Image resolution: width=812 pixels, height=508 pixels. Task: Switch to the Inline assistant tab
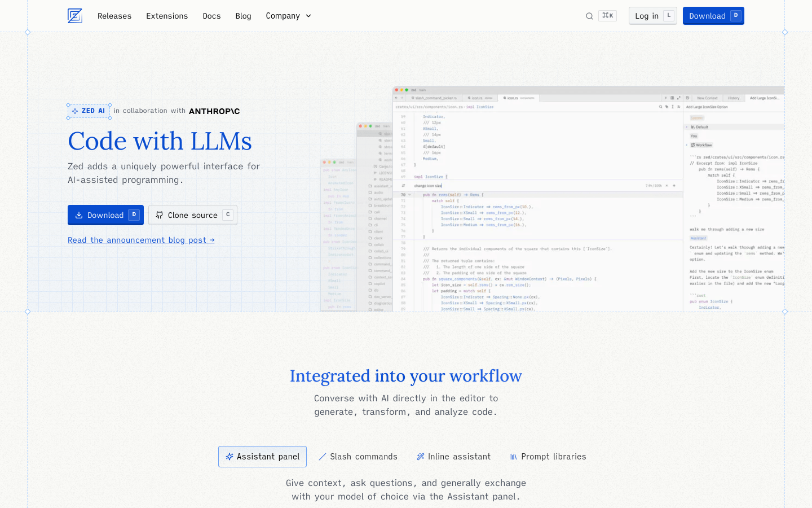(x=454, y=457)
